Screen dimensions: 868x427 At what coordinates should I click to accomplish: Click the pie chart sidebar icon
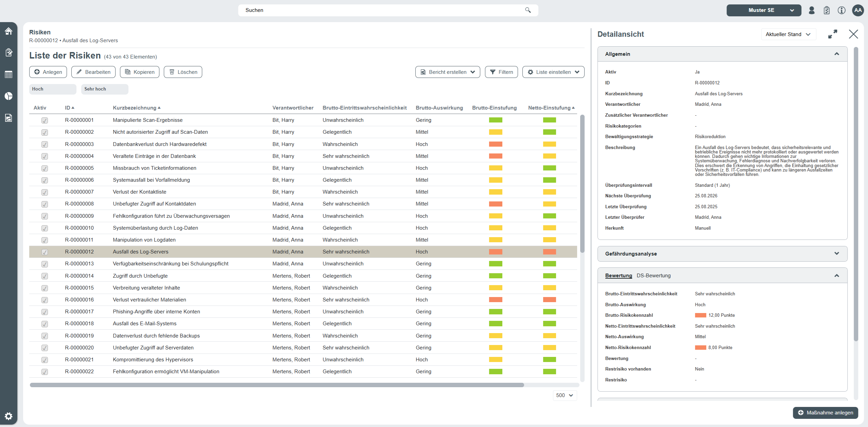coord(8,96)
